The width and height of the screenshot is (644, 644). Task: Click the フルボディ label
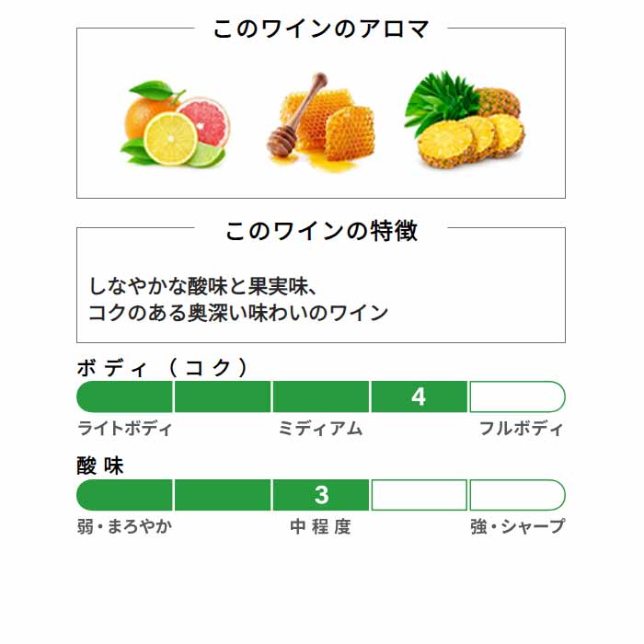522,429
